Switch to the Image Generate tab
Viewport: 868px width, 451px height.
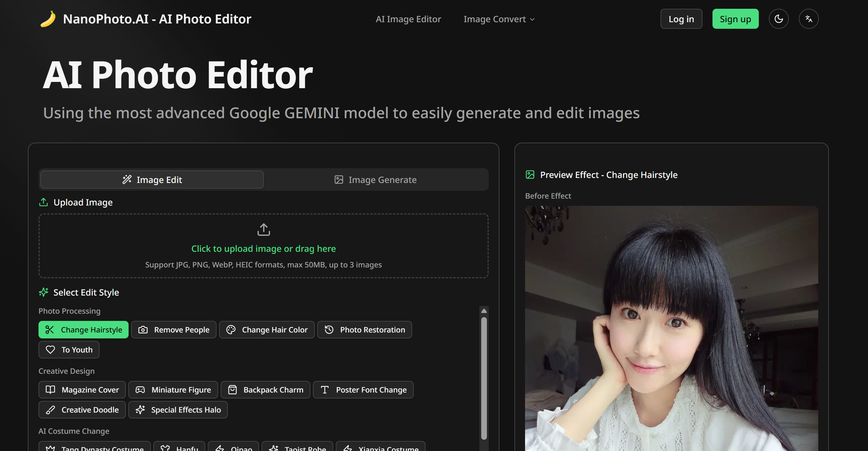coord(375,180)
